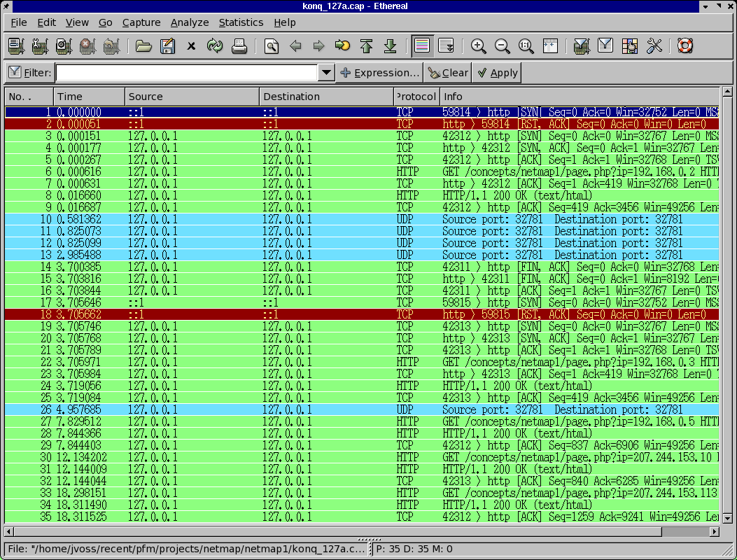The height and width of the screenshot is (560, 737).
Task: Select packet 8 HTTP/1.1 200 OK
Action: click(362, 195)
